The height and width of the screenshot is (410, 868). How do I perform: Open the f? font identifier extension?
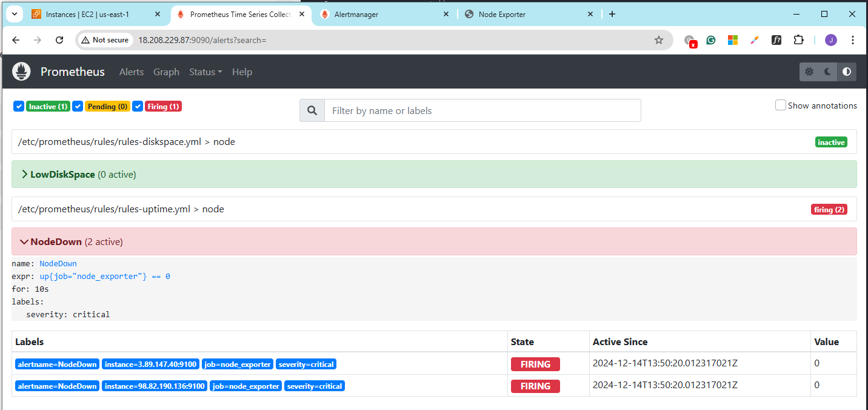(776, 40)
